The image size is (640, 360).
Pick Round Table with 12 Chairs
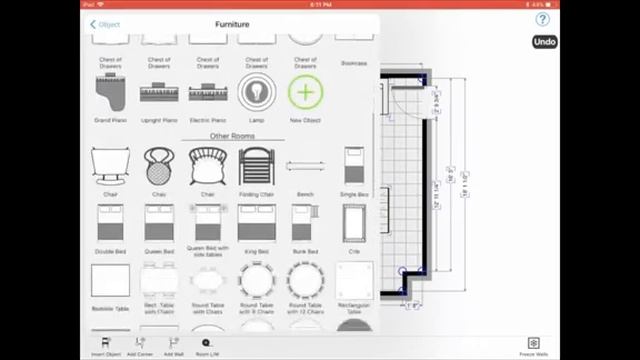pyautogui.click(x=306, y=281)
